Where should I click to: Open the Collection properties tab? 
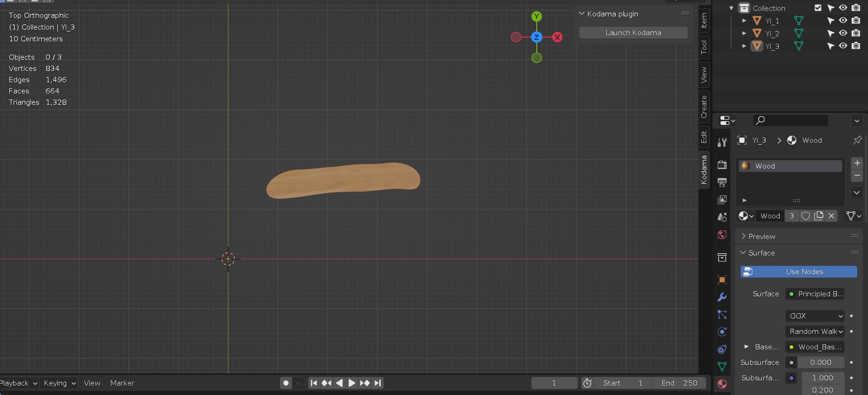[722, 257]
